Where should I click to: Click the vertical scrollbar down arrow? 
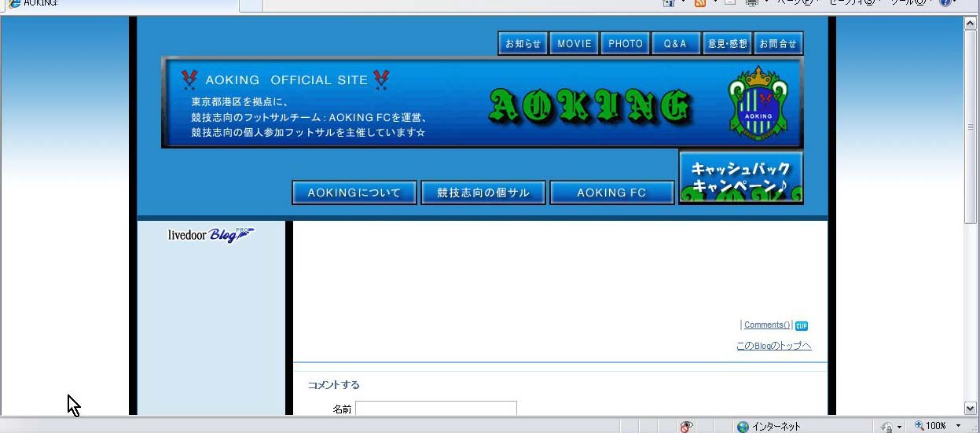click(971, 408)
